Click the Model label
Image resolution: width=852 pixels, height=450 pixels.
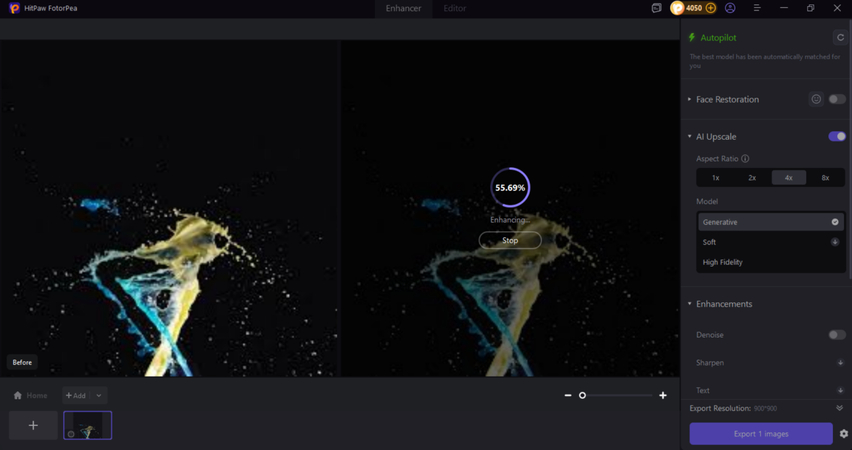707,201
